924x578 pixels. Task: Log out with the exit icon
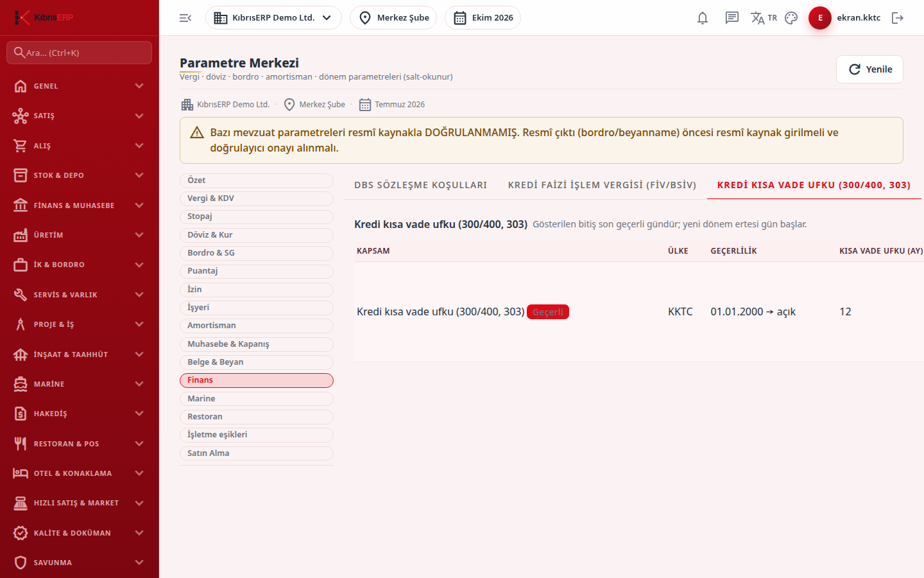tap(898, 18)
